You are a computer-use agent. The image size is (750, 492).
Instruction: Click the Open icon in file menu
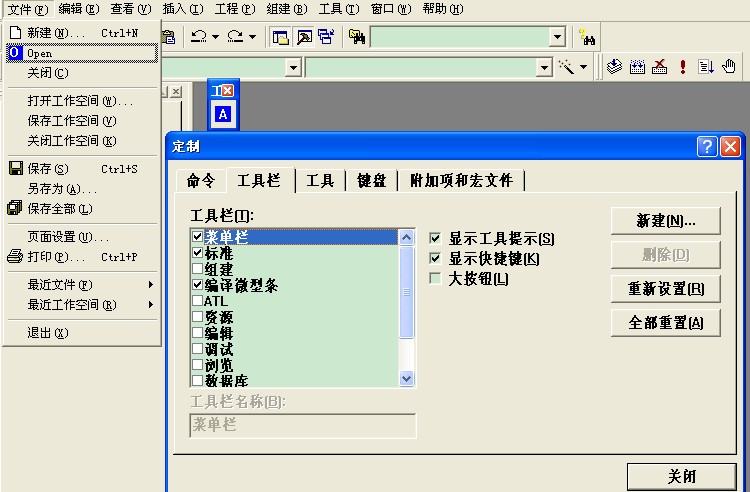click(15, 53)
